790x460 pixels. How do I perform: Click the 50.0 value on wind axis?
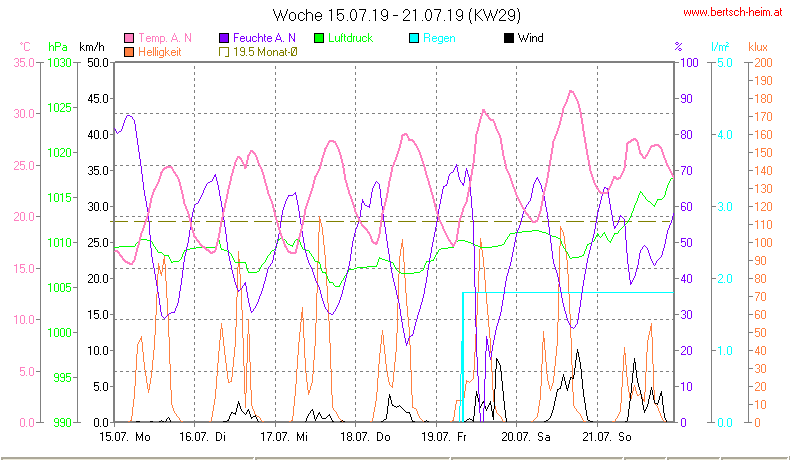pyautogui.click(x=98, y=62)
